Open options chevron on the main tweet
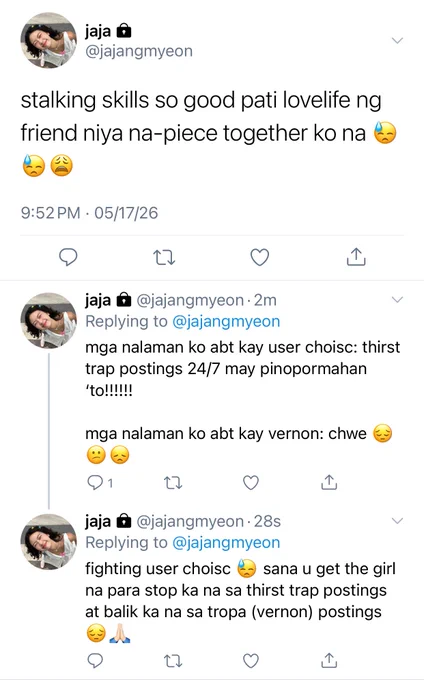424x680 pixels. click(x=397, y=41)
